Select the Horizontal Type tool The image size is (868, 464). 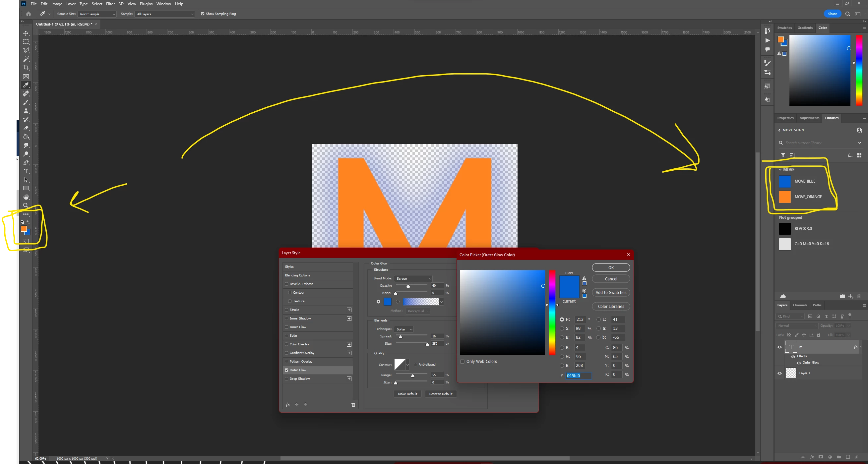pyautogui.click(x=26, y=171)
